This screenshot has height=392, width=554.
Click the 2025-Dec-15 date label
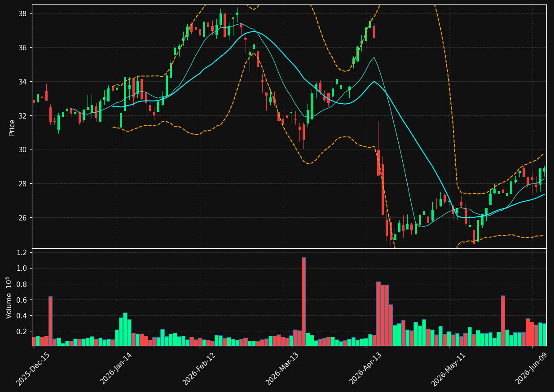pyautogui.click(x=33, y=369)
